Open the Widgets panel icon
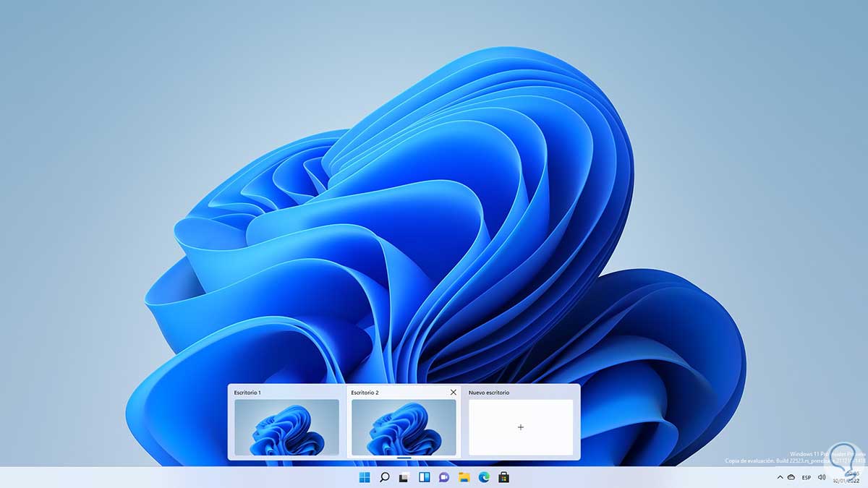The height and width of the screenshot is (488, 868). pos(425,477)
